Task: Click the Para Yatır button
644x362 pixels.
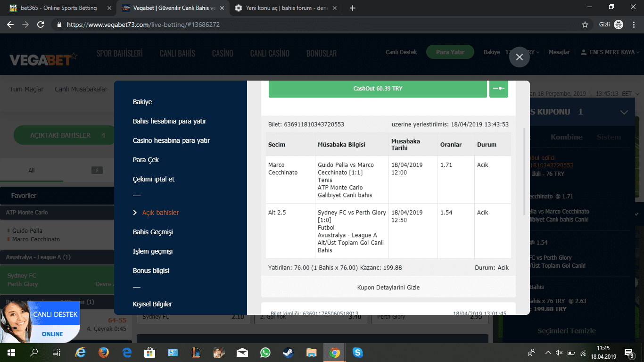Action: (450, 52)
